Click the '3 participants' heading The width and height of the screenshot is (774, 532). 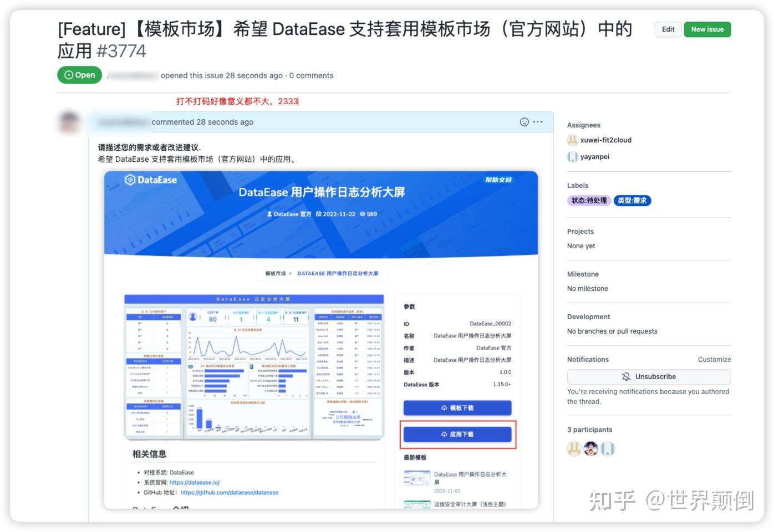[x=589, y=430]
